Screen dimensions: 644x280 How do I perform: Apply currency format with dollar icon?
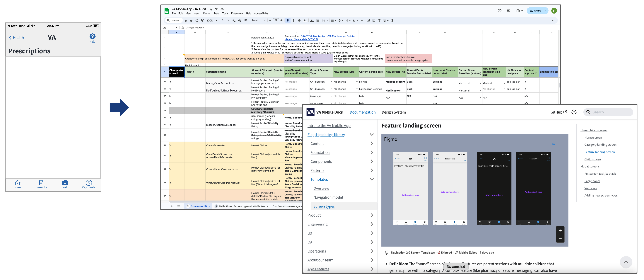tap(223, 21)
